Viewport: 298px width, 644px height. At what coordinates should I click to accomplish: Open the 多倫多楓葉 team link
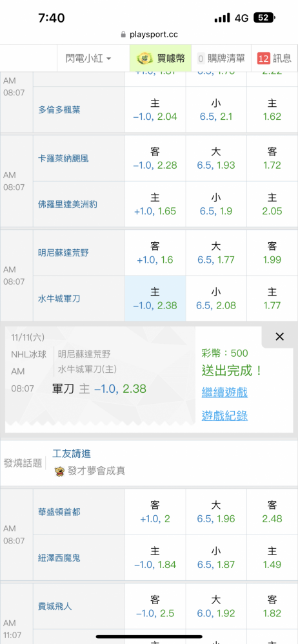tap(59, 109)
